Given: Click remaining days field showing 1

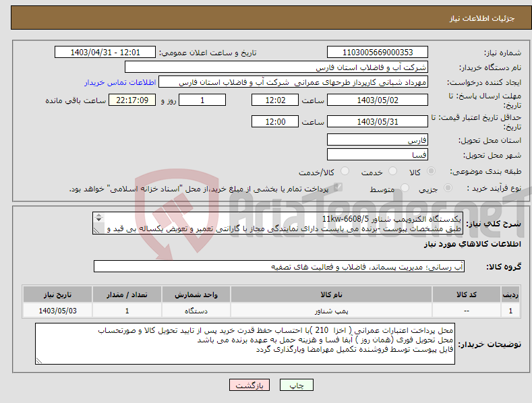Looking at the screenshot, I should [x=202, y=100].
